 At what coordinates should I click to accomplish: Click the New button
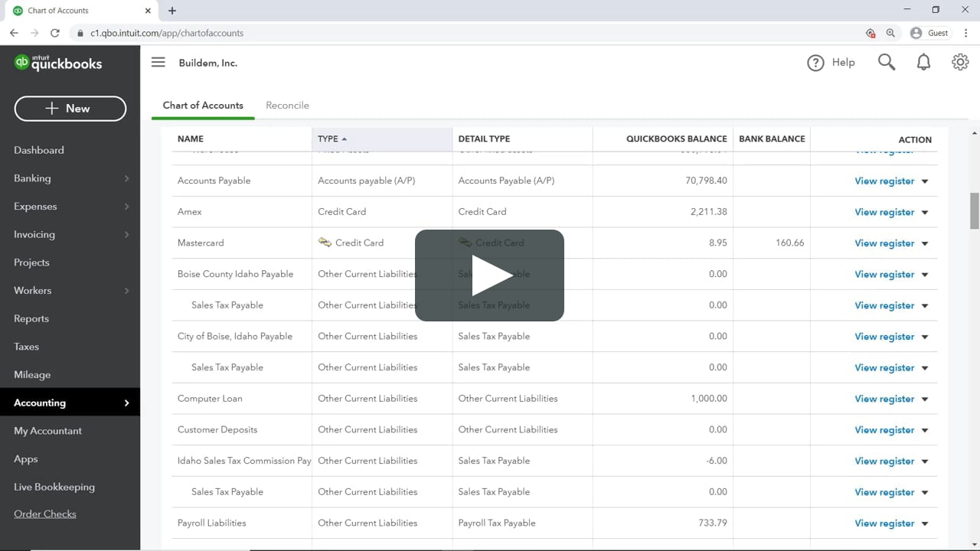point(70,109)
